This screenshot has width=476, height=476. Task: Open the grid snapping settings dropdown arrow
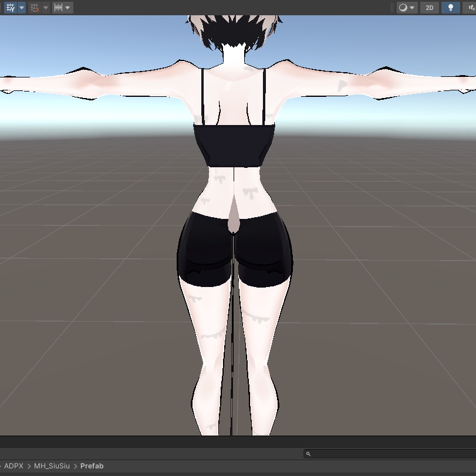[46, 8]
